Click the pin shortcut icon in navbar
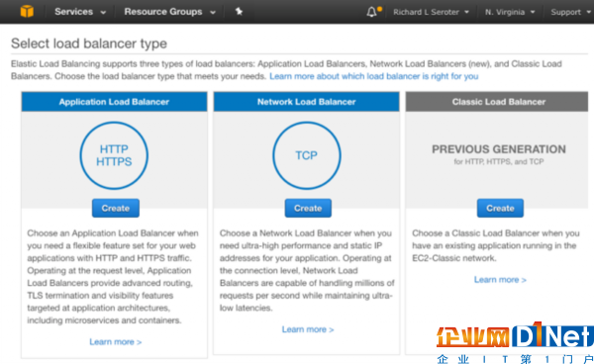594x364 pixels. point(239,11)
